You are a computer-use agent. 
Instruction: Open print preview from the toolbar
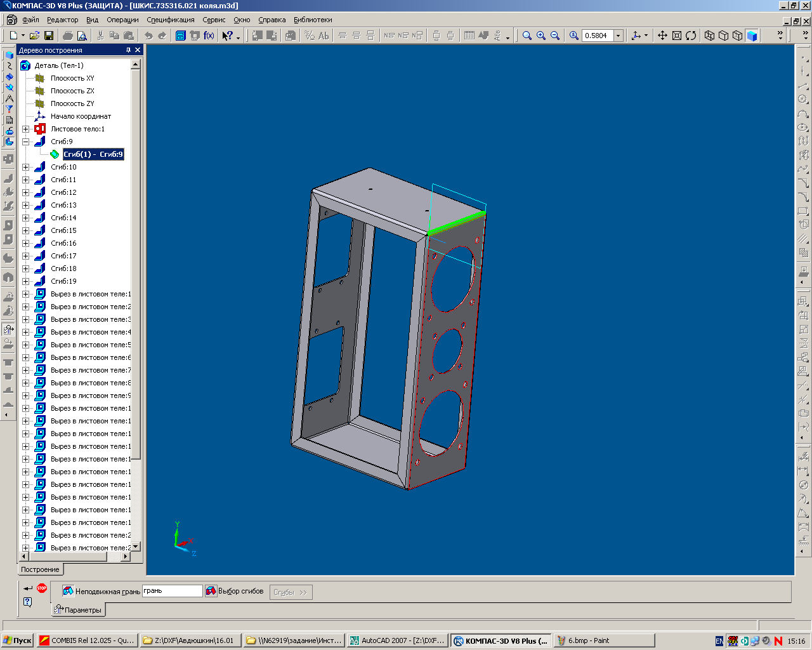[x=82, y=36]
